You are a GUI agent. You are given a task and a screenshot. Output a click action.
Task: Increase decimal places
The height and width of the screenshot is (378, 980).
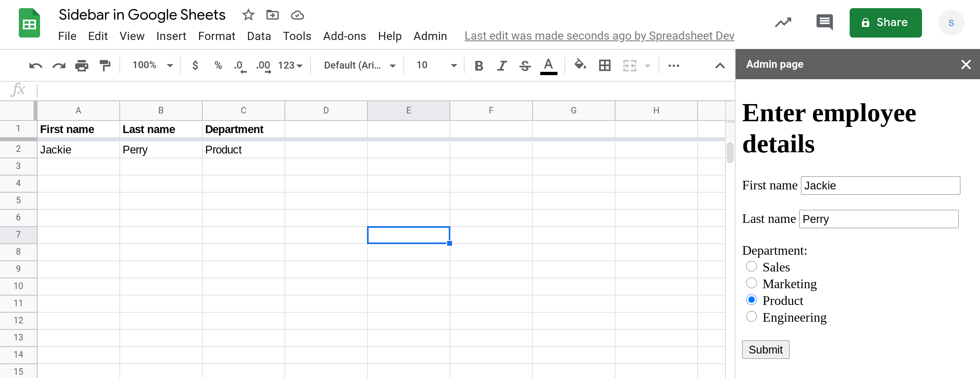264,66
